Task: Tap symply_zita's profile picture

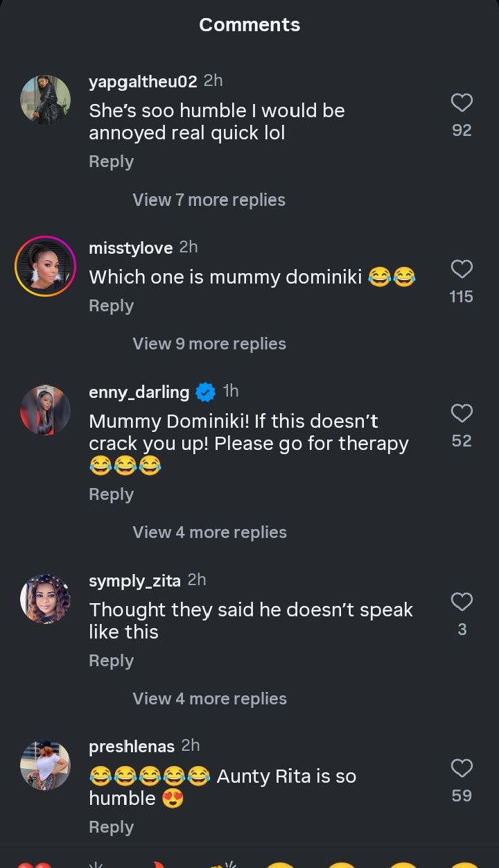Action: [x=46, y=599]
